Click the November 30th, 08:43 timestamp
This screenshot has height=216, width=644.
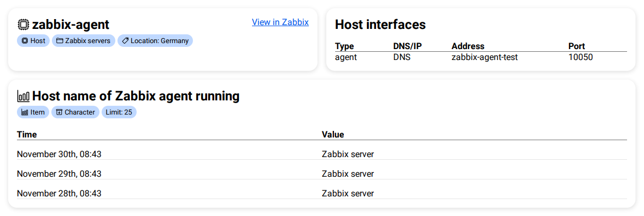click(59, 154)
